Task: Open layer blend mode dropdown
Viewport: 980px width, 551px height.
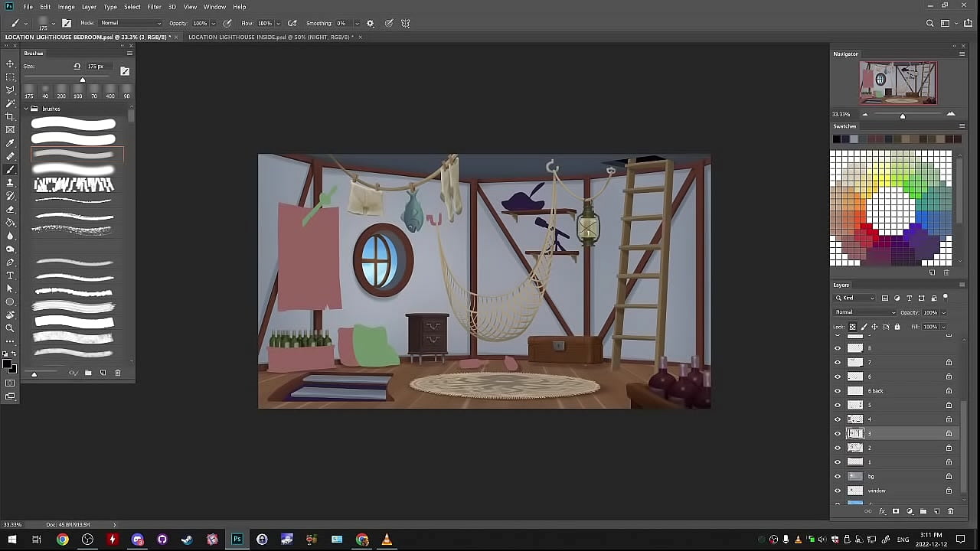Action: click(x=865, y=312)
